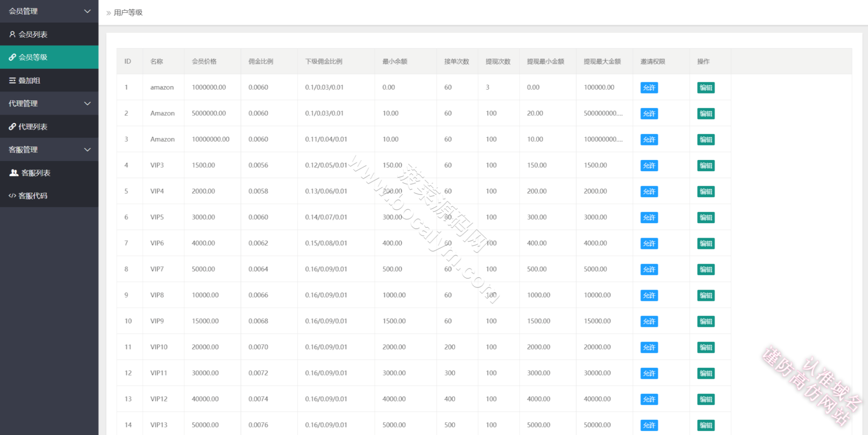Click the users icon beside 客服列表
Viewport: 868px width, 435px height.
coord(14,173)
